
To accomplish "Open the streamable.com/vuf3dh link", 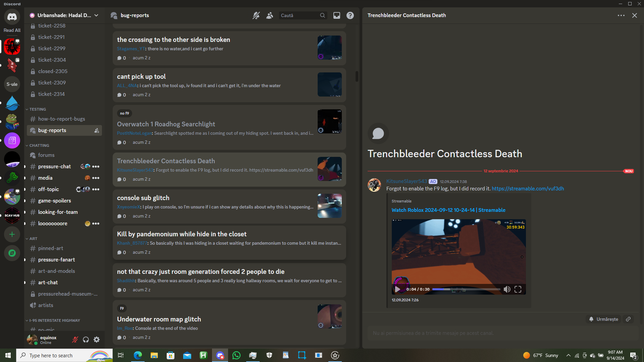I will tap(528, 189).
